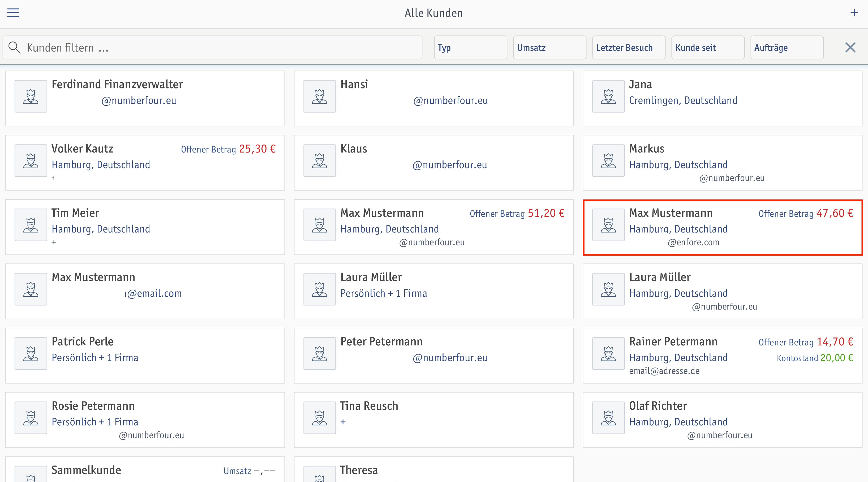Click the search magnifier icon
The width and height of the screenshot is (868, 482).
coord(15,48)
